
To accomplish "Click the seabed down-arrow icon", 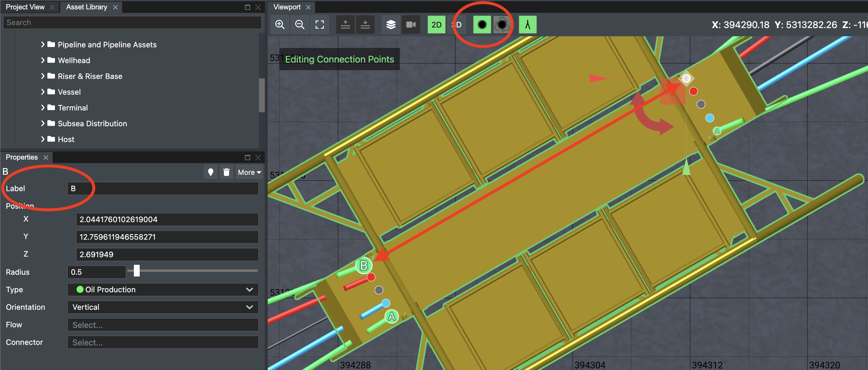I will click(x=365, y=25).
